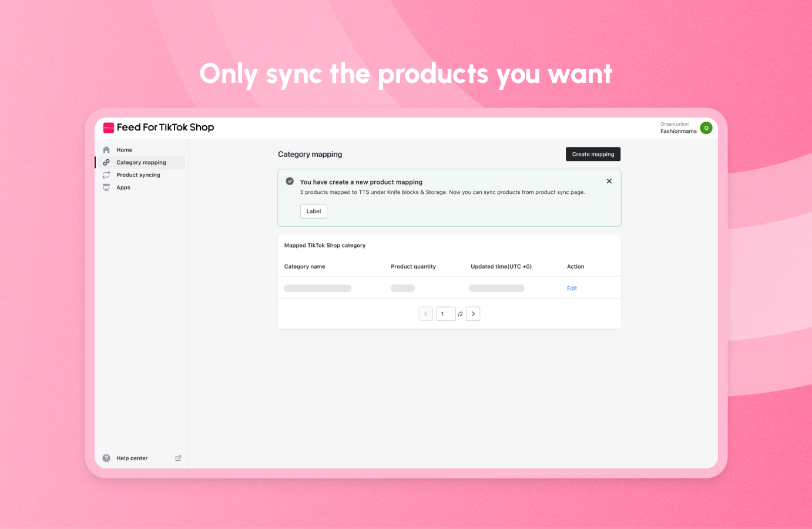Click the success checkmark icon in banner
The height and width of the screenshot is (529, 812).
click(290, 181)
